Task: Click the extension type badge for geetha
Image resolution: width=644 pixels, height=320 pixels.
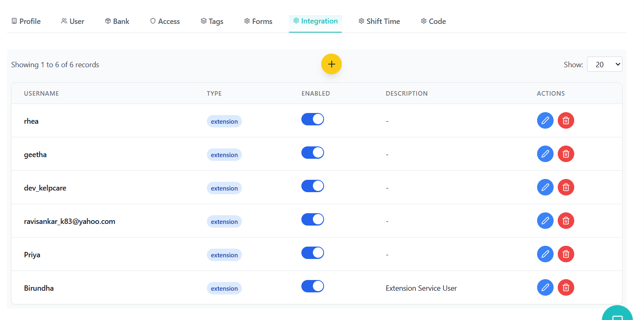Action: (224, 155)
